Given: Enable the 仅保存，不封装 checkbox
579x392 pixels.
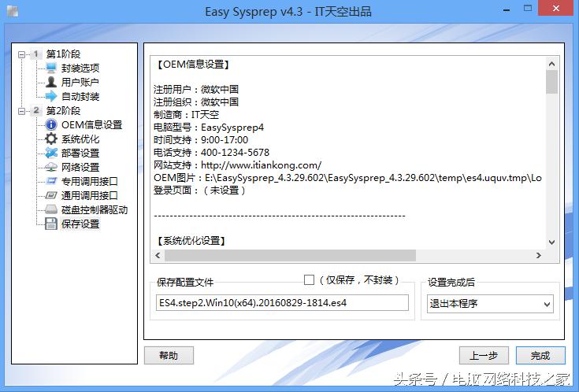Looking at the screenshot, I should 309,280.
